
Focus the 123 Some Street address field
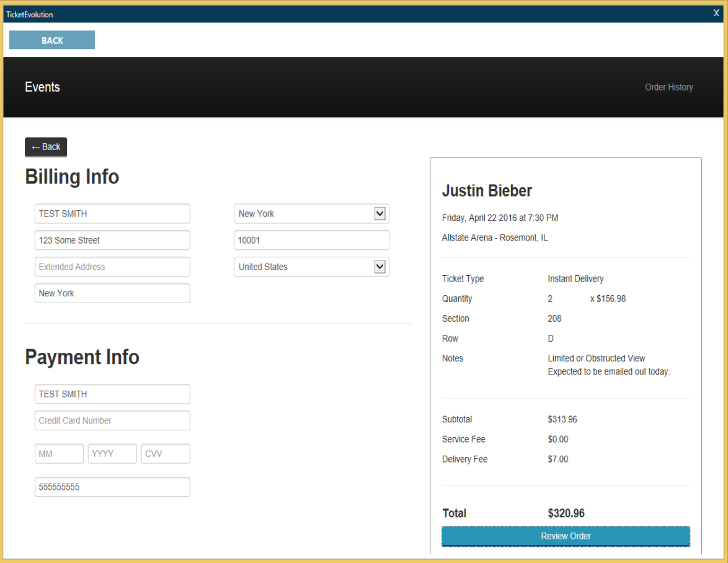point(112,240)
